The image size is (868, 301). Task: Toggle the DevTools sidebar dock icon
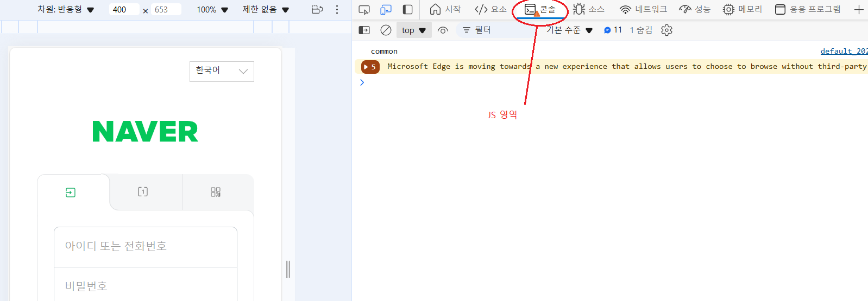pos(407,10)
